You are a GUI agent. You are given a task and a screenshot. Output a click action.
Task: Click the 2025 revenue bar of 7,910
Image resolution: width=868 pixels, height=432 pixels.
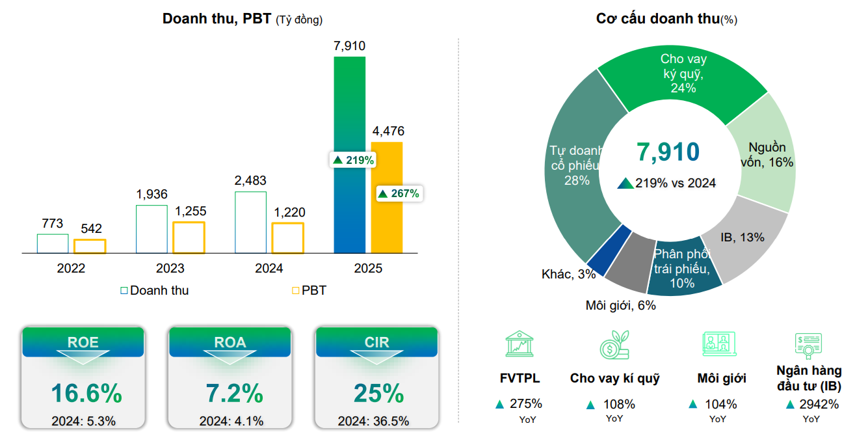(350, 155)
